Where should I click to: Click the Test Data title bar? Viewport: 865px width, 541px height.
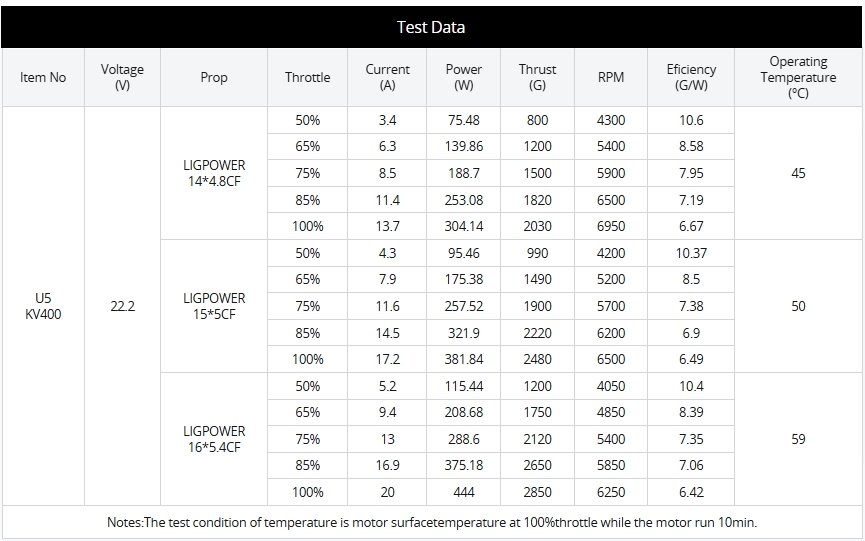431,27
